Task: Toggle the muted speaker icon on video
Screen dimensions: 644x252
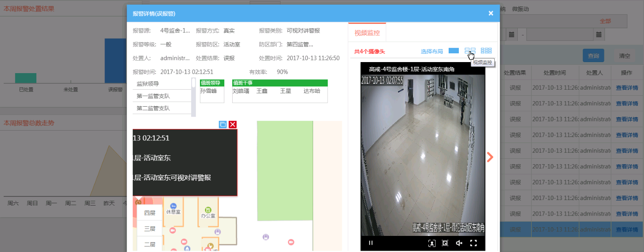Action: point(459,243)
